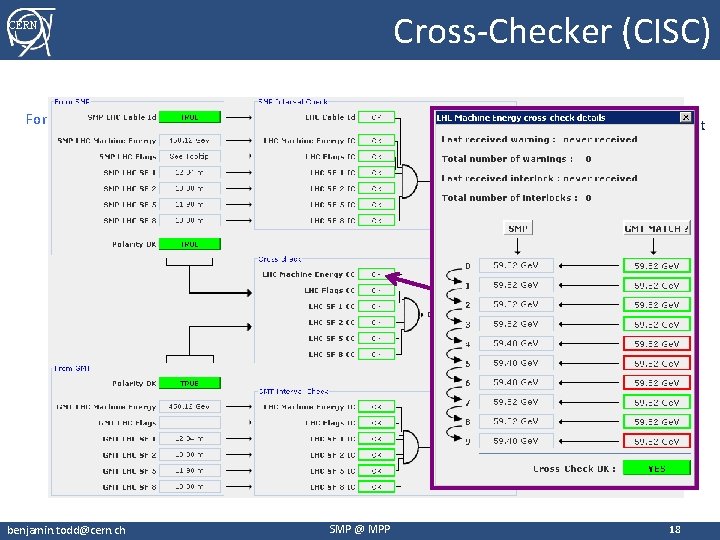Select the SMP energy field in row 3
Viewport: 720px width, 540px height.
click(x=516, y=324)
